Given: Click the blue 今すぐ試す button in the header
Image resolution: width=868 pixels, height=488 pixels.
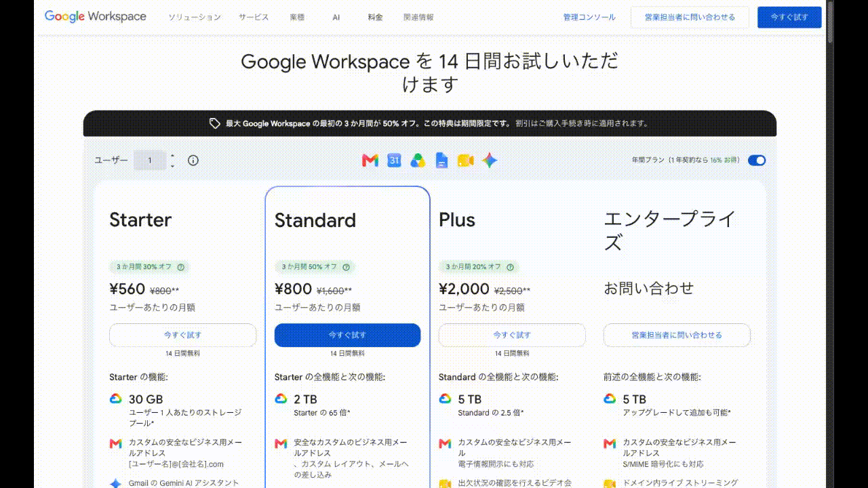Looking at the screenshot, I should click(789, 17).
